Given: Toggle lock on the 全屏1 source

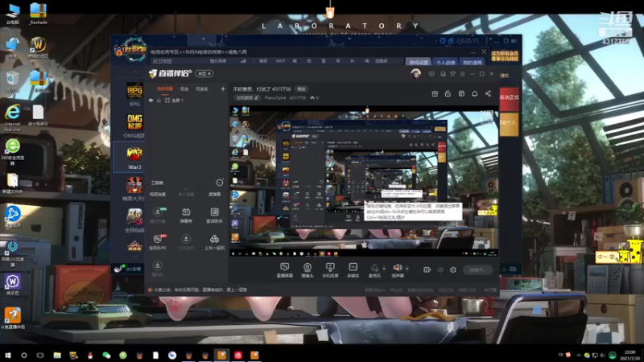Looking at the screenshot, I should 159,100.
